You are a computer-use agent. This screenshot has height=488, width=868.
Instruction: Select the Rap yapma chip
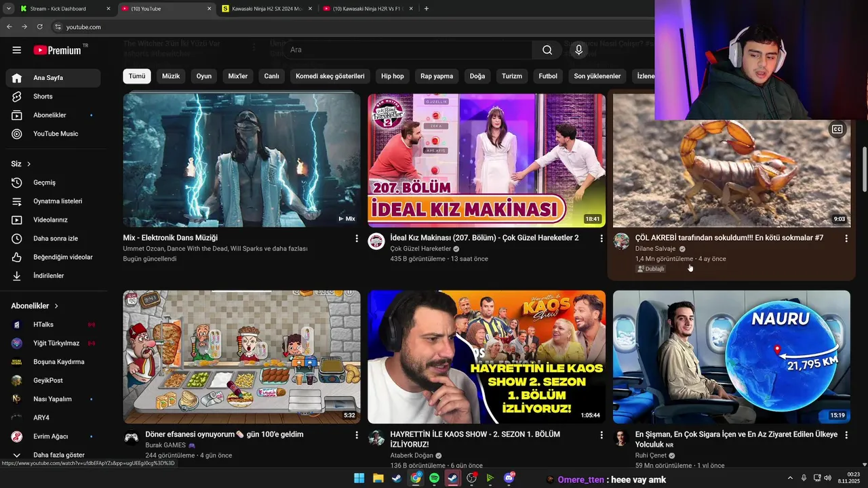pos(437,76)
